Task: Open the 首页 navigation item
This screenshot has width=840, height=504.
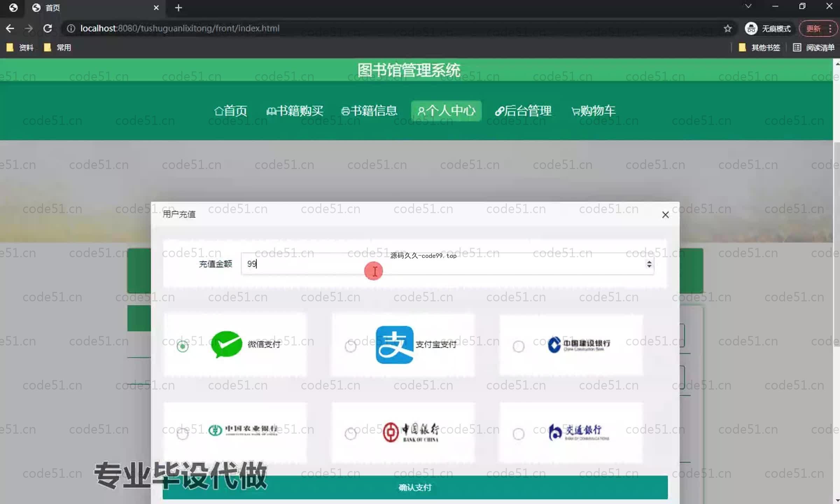Action: tap(230, 111)
